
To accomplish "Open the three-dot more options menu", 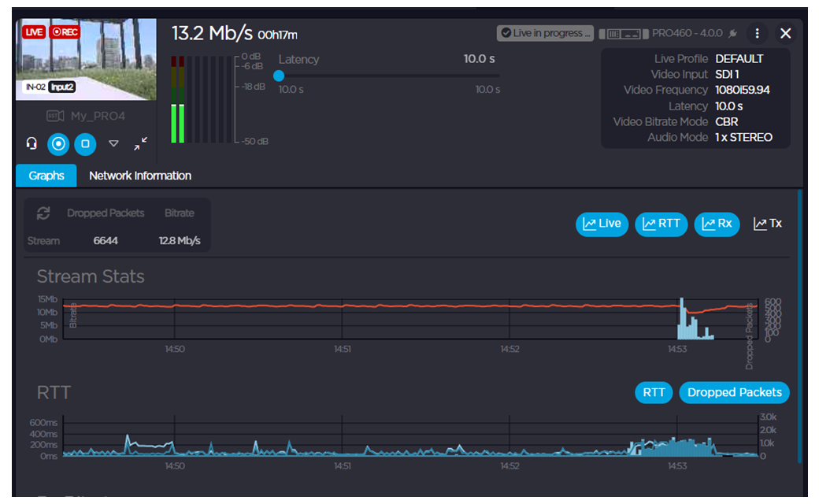I will coord(757,33).
